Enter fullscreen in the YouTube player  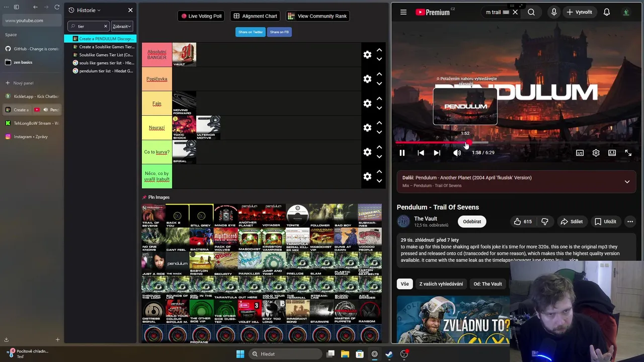(628, 153)
